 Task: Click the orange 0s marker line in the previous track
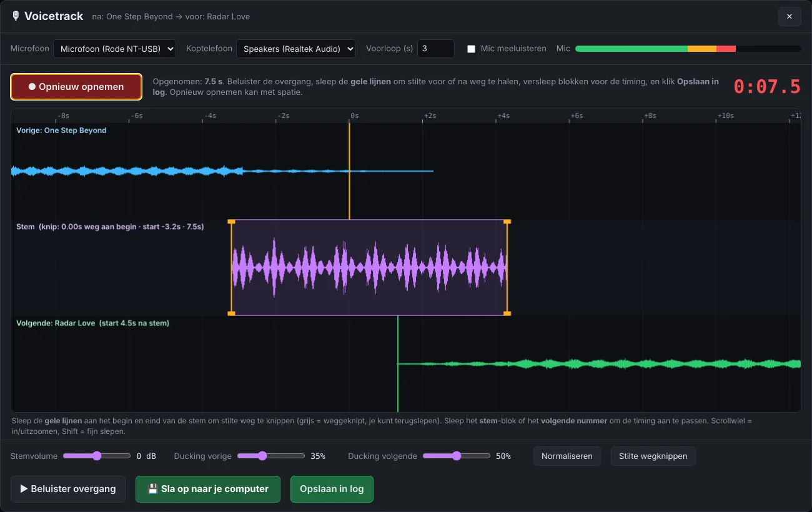click(349, 170)
